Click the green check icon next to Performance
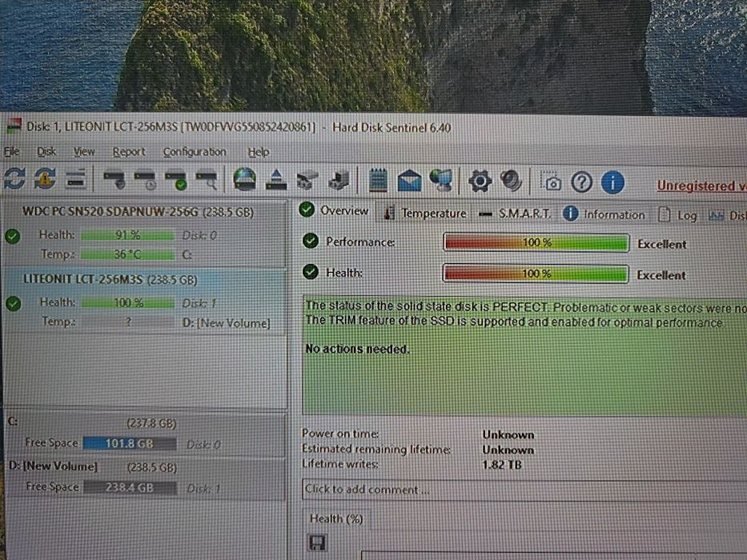 pos(311,241)
